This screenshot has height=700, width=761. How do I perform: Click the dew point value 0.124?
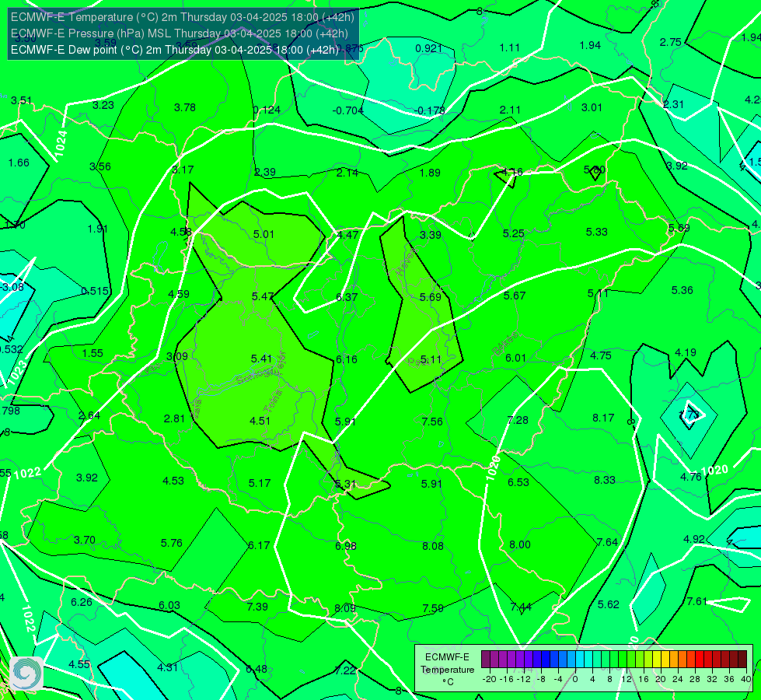coord(267,110)
